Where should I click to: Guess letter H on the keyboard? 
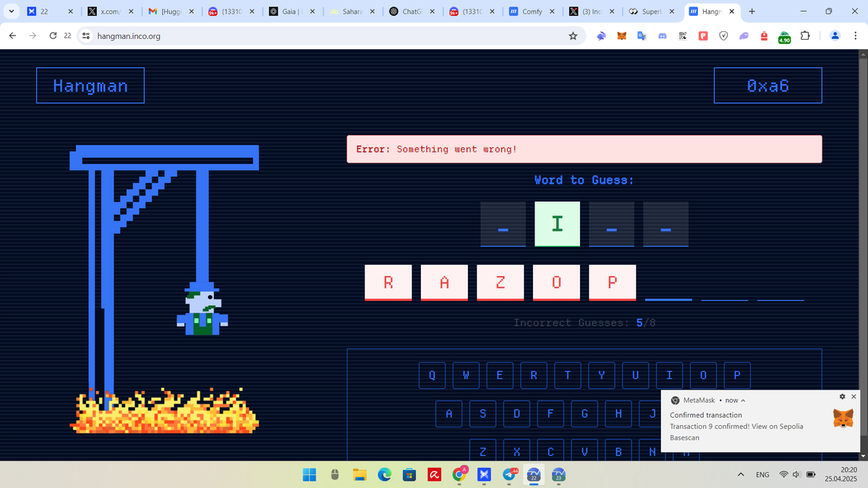(618, 414)
